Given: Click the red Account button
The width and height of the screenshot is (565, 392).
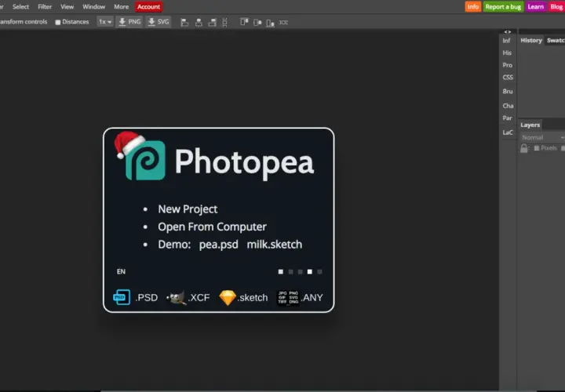Looking at the screenshot, I should click(x=148, y=7).
